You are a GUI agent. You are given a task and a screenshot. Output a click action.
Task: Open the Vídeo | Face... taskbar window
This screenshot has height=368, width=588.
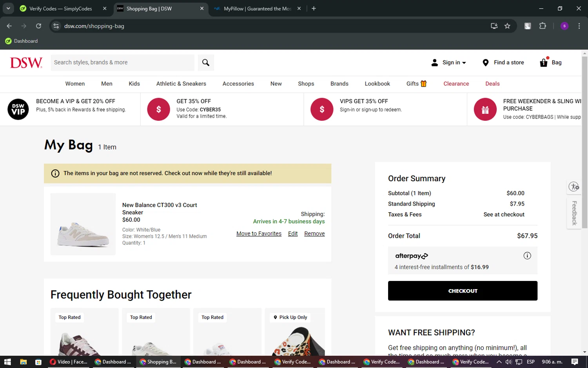pyautogui.click(x=69, y=362)
